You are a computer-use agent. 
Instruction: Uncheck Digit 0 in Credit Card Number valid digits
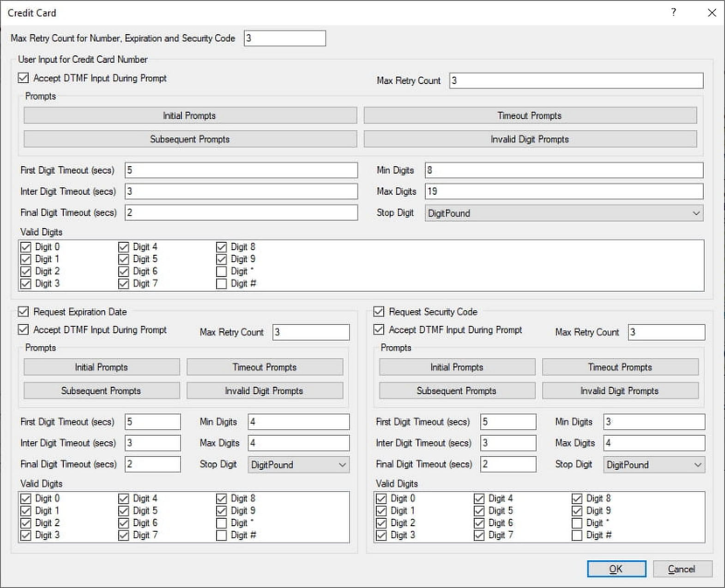pos(26,247)
